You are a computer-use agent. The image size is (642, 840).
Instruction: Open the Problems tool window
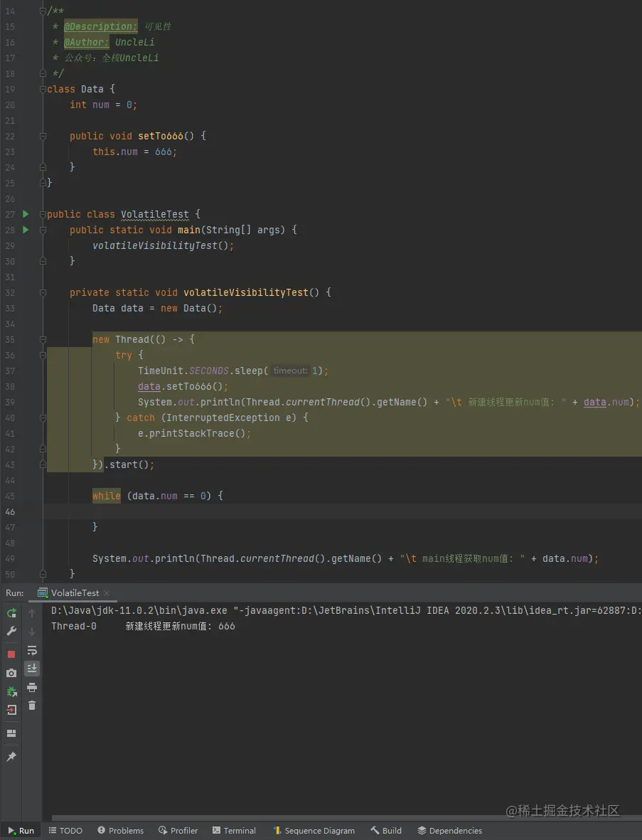click(x=120, y=830)
